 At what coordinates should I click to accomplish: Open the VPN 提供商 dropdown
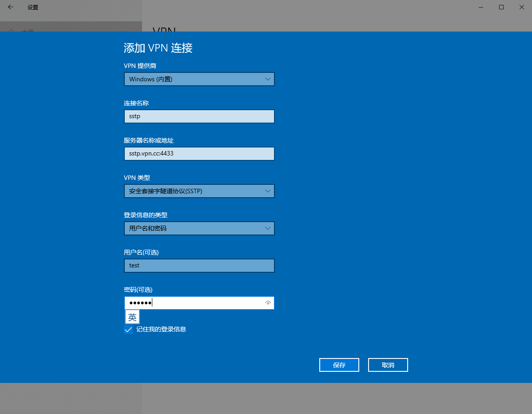[199, 79]
